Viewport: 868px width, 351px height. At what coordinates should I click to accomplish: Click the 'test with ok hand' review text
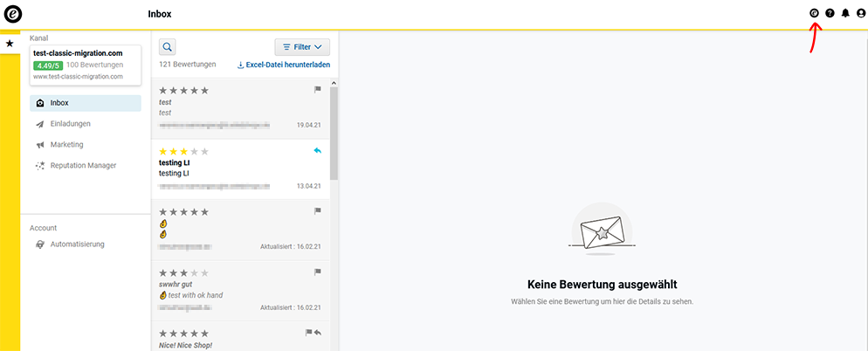pos(196,296)
